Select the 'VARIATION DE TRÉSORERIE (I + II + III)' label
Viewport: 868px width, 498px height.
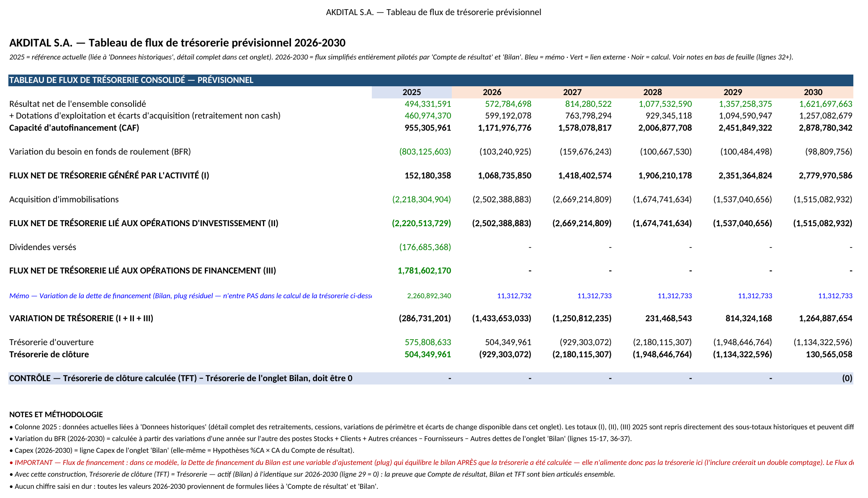pos(81,318)
